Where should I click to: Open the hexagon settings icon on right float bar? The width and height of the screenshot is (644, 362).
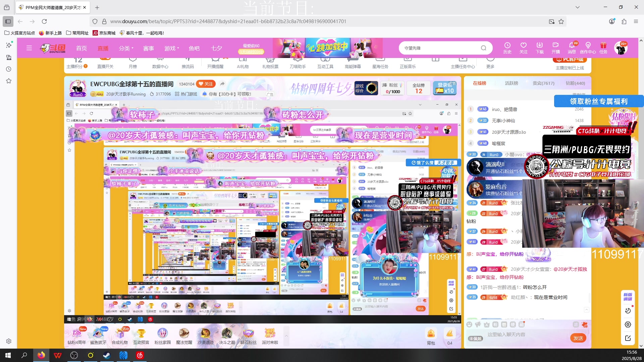(628, 324)
